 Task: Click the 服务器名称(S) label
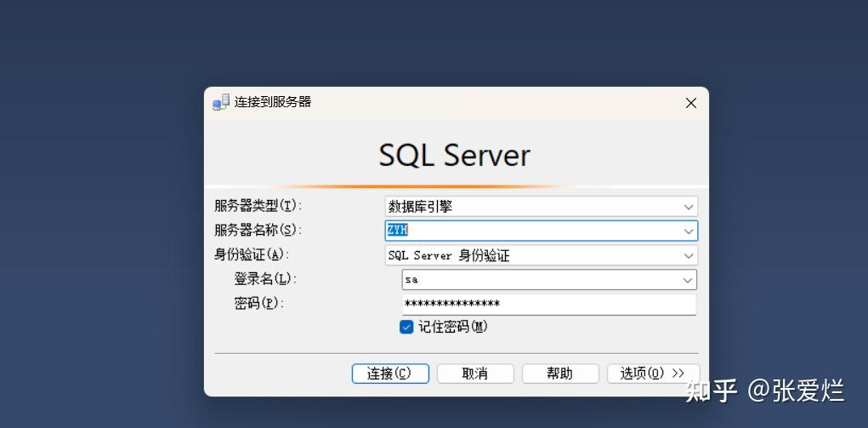(258, 230)
